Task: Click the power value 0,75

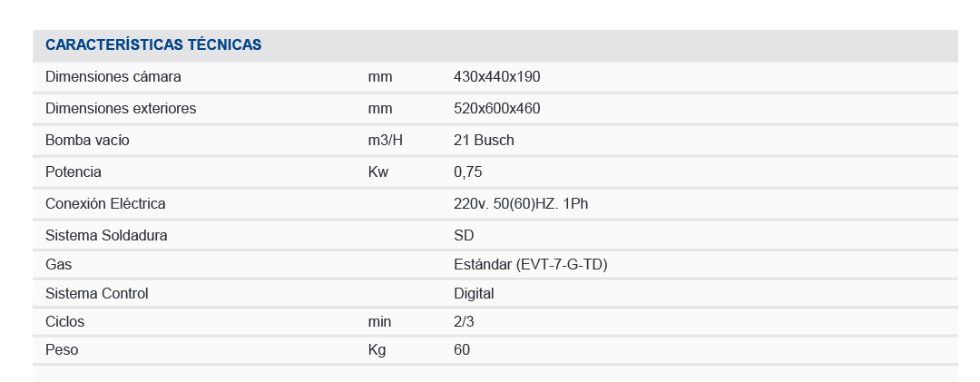Action: 469,172
